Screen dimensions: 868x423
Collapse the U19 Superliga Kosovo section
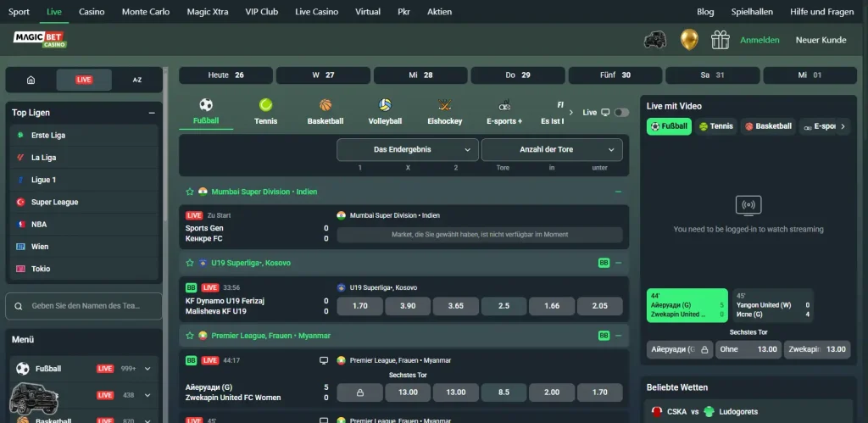tap(618, 263)
